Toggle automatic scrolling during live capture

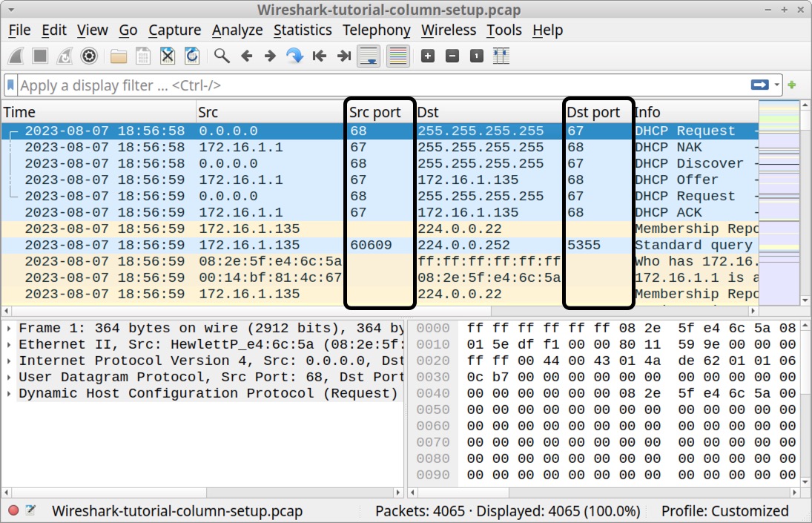(369, 56)
